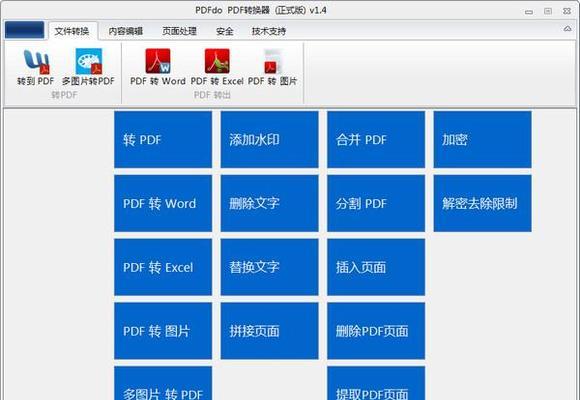Switch to the 内容编辑 tab
Screen dimensions: 580x400
pos(125,31)
